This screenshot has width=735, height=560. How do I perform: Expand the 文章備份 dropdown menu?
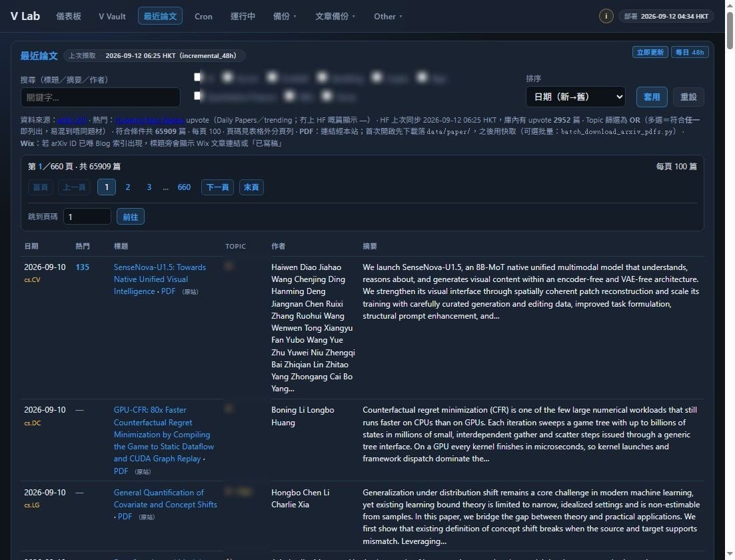(x=335, y=16)
